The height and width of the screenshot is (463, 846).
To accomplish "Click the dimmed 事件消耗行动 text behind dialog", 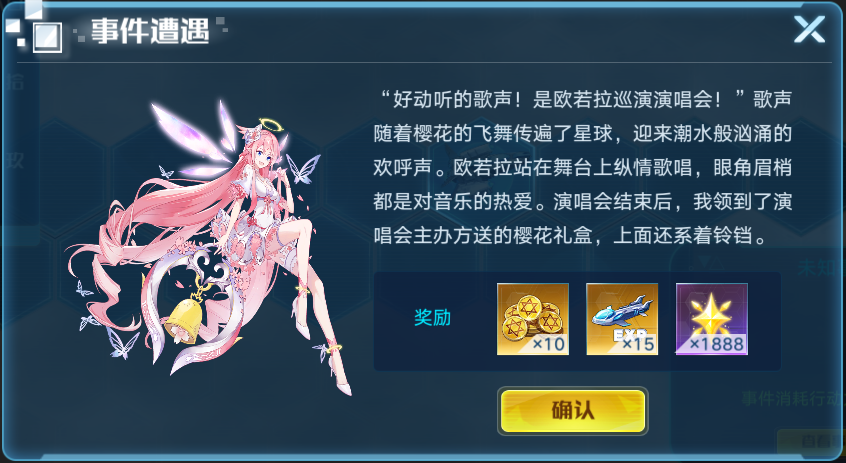I will point(792,399).
